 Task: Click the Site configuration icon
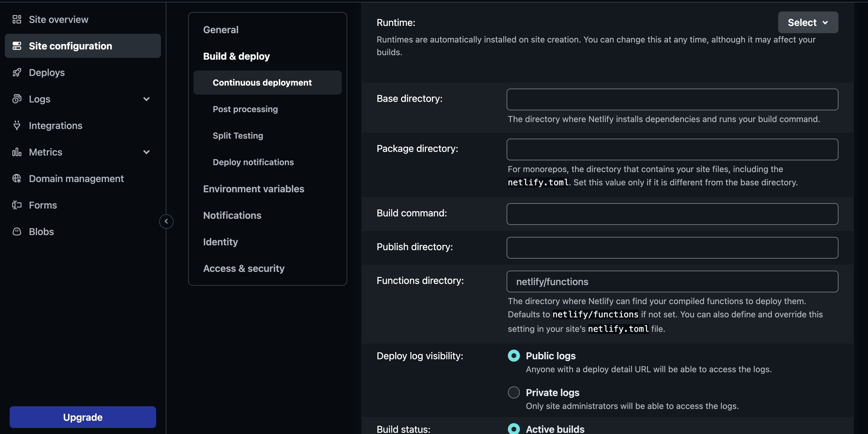(17, 46)
